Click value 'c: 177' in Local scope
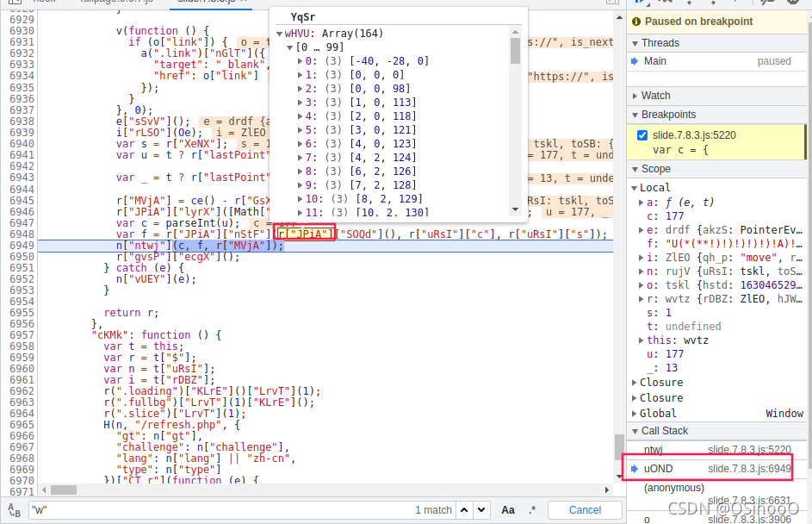Image resolution: width=812 pixels, height=524 pixels. [666, 216]
